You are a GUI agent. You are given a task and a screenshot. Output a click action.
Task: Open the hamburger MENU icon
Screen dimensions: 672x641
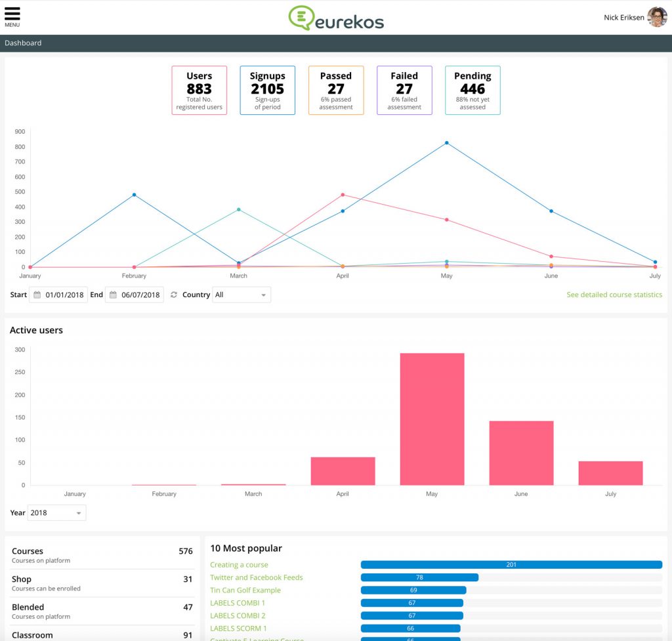point(12,16)
